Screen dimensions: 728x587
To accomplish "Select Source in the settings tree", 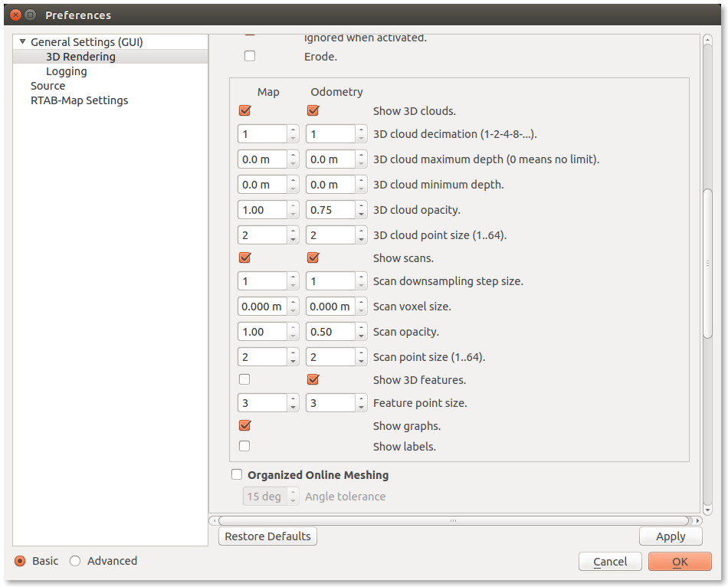I will [48, 86].
